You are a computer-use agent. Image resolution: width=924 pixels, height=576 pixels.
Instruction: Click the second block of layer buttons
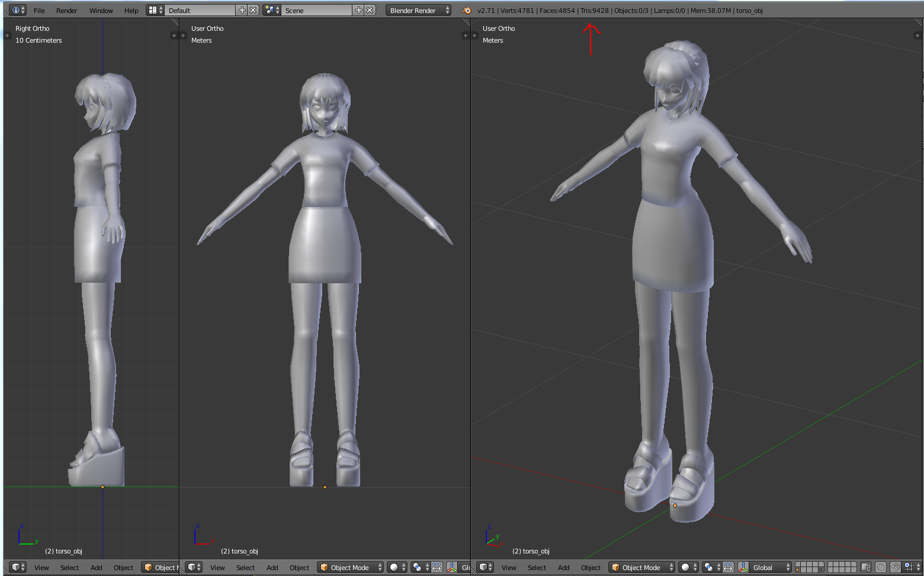(842, 567)
